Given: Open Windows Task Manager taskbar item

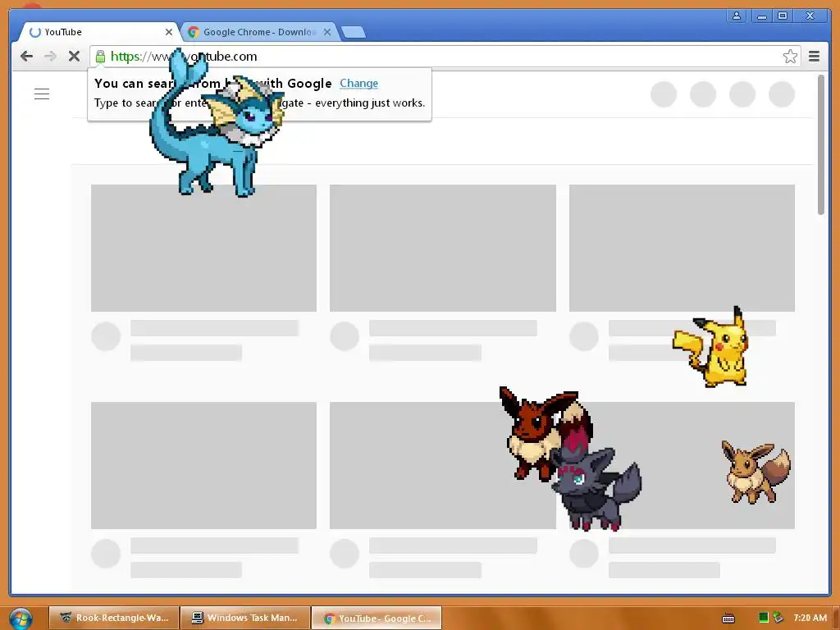Looking at the screenshot, I should coord(245,618).
